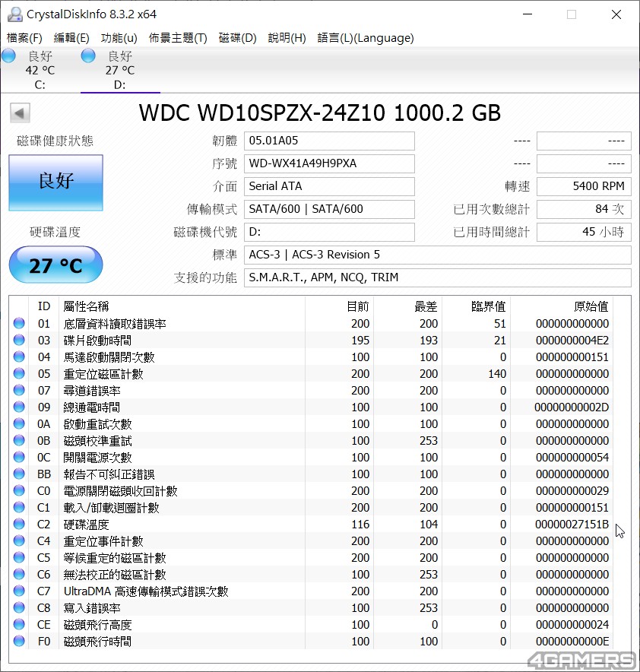
Task: Click the 原始值 column header
Action: click(x=562, y=306)
